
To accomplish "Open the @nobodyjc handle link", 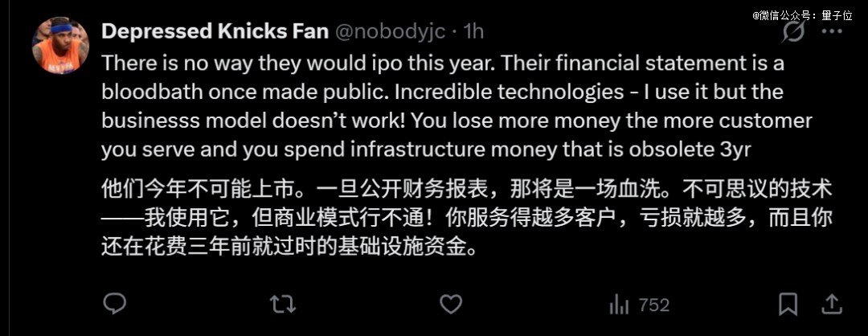I will point(388,31).
